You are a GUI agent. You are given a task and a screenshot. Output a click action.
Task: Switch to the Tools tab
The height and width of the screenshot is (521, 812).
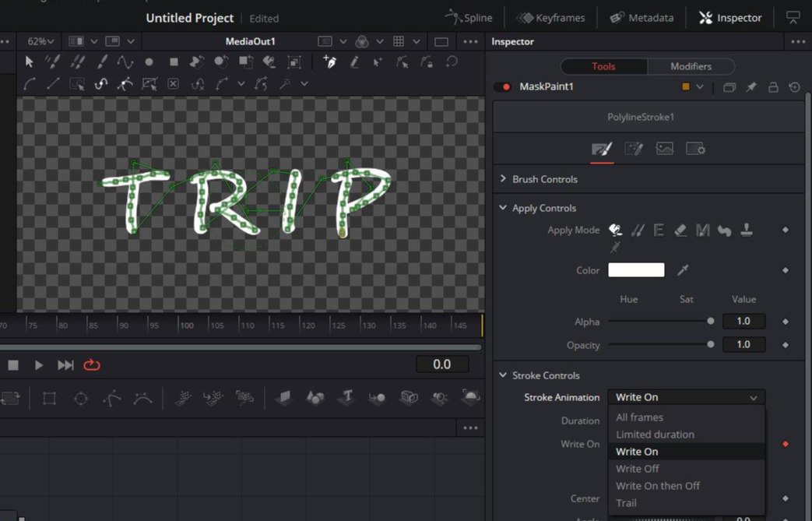point(603,66)
